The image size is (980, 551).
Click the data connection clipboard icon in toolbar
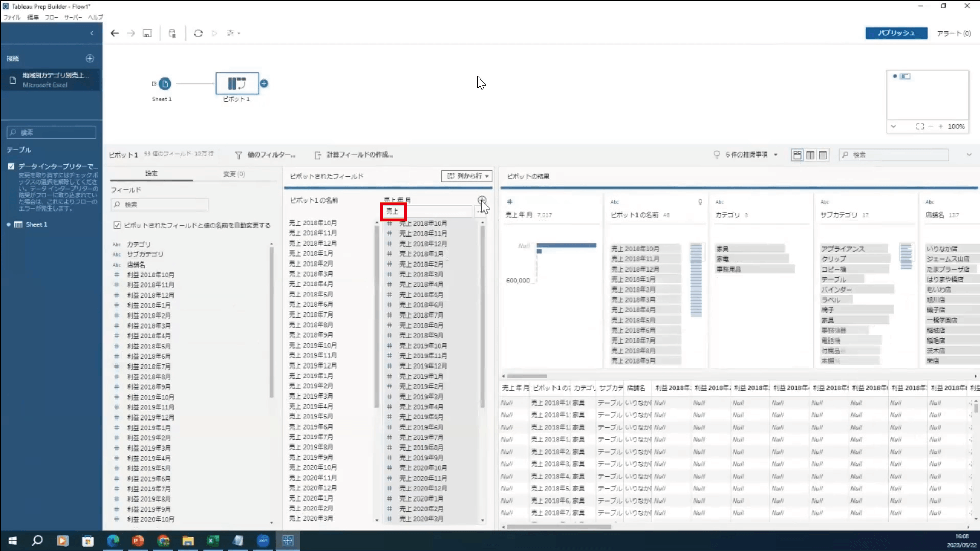(172, 33)
